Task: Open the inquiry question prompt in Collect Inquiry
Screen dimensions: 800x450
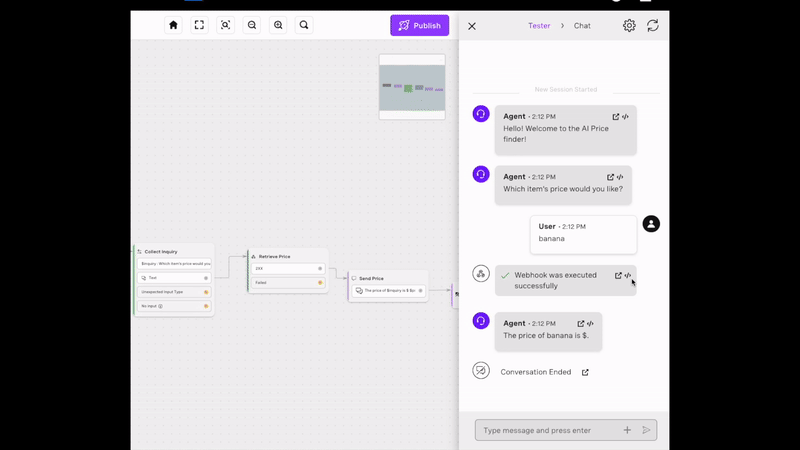Action: point(174,264)
